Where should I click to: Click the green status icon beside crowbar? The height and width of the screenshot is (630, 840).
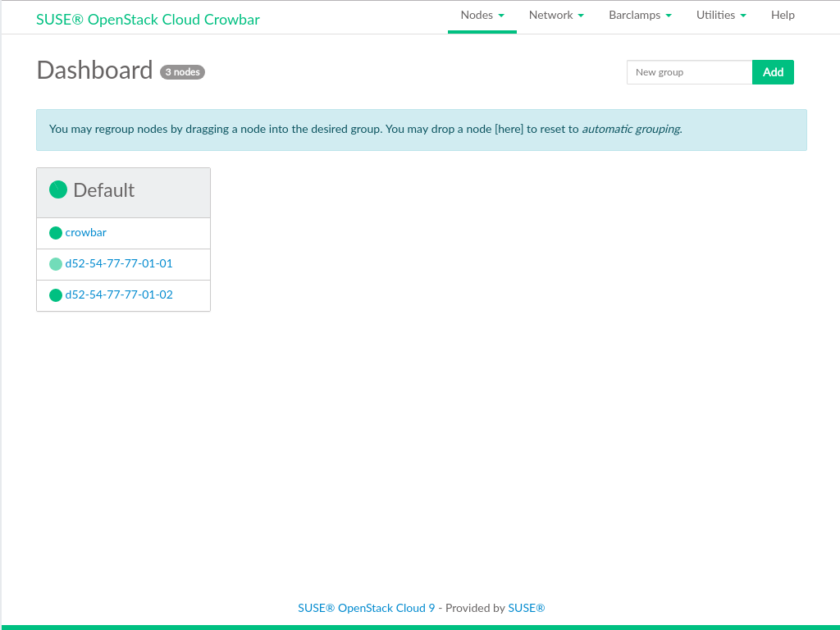tap(56, 233)
